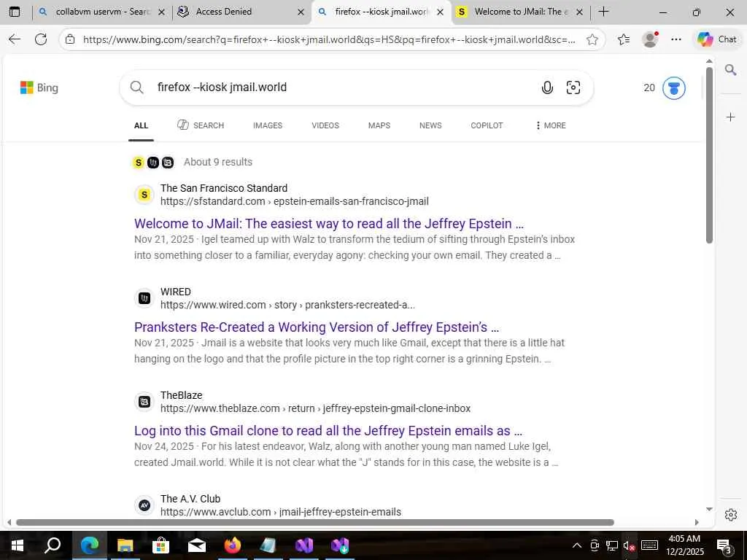Switch to the SEARCH tab
This screenshot has width=747, height=560.
tap(201, 125)
